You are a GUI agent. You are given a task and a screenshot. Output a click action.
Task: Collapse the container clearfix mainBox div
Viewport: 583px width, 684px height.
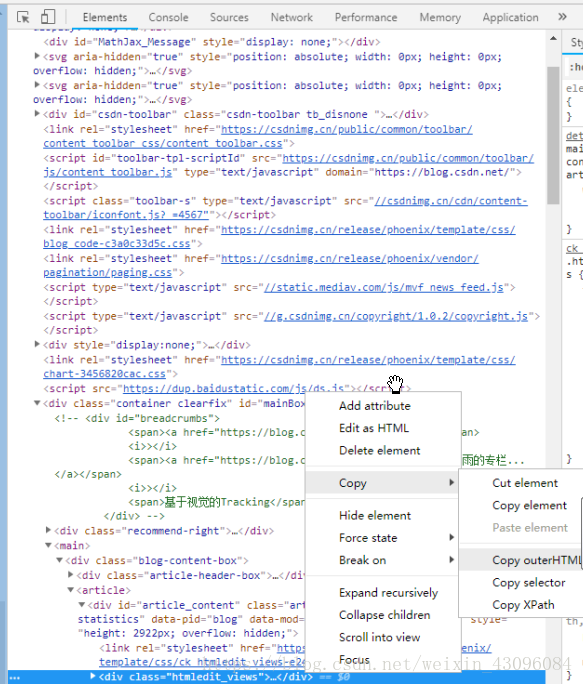pos(37,403)
